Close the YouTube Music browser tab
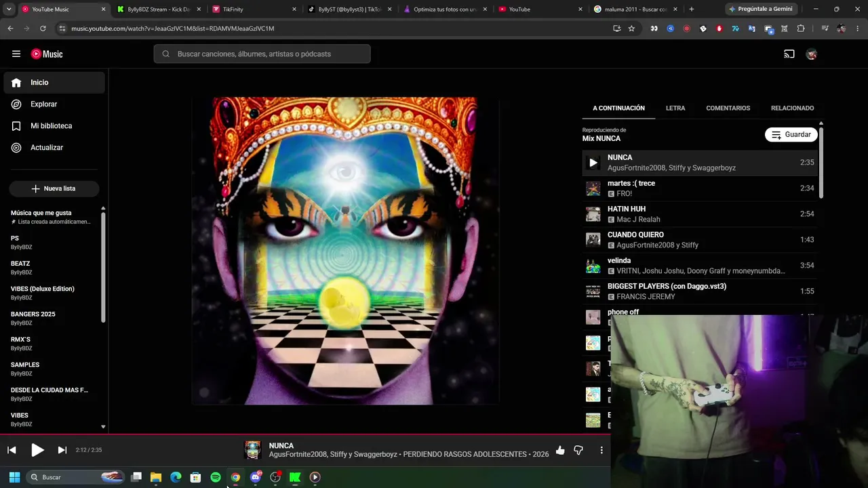Screen dimensions: 868x488 coord(104,9)
